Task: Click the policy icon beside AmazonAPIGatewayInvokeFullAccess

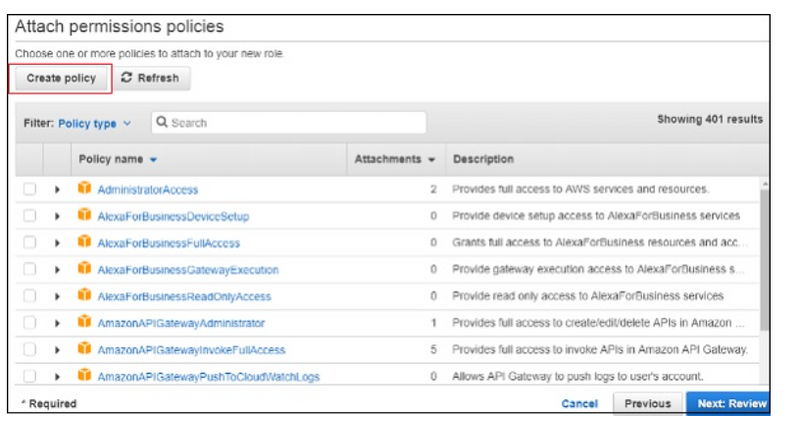Action: (x=84, y=348)
